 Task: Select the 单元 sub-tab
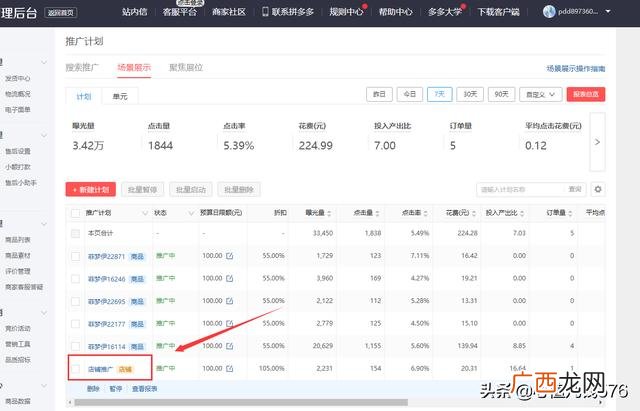pyautogui.click(x=120, y=96)
